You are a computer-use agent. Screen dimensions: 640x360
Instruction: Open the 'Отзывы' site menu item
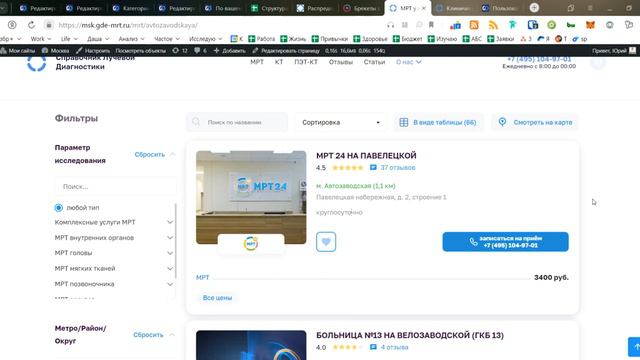341,62
